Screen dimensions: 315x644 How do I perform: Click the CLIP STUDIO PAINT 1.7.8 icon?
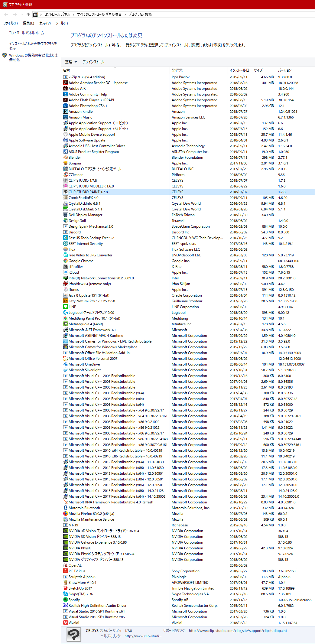65,192
